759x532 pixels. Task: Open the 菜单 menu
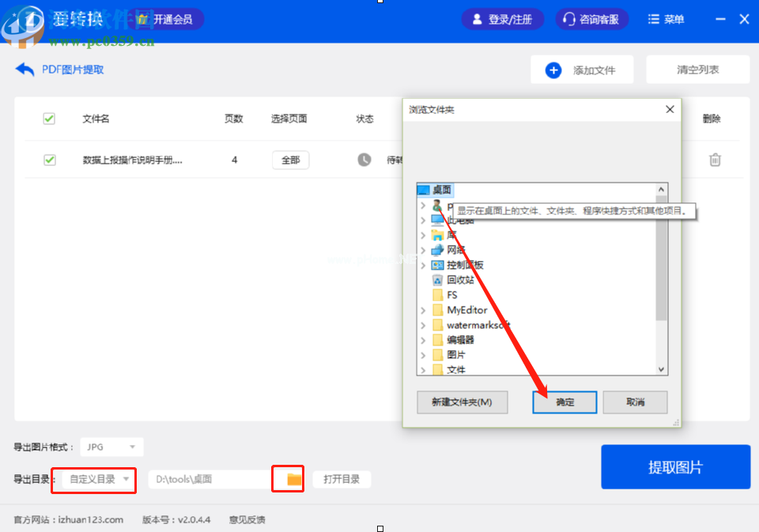click(666, 20)
